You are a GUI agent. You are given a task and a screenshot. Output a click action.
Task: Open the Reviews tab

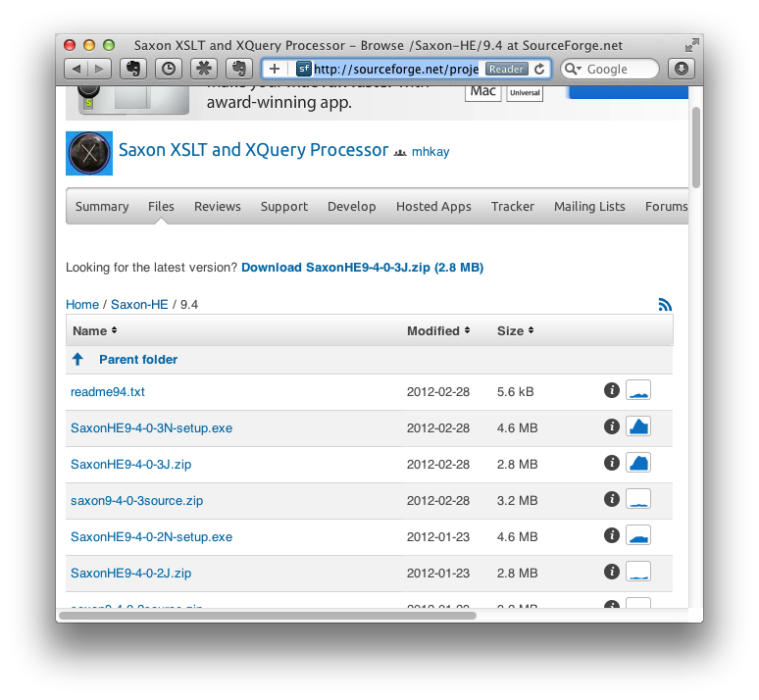point(218,206)
